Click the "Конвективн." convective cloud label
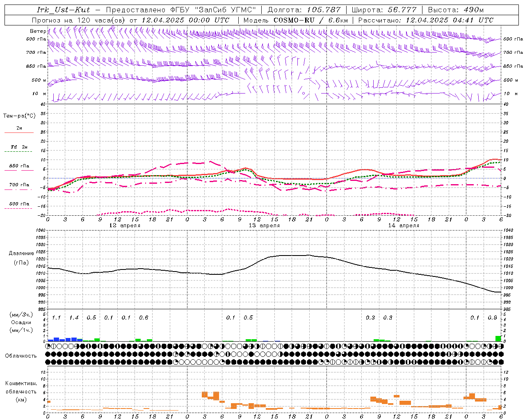This screenshot has height=420, width=525. click(21, 383)
